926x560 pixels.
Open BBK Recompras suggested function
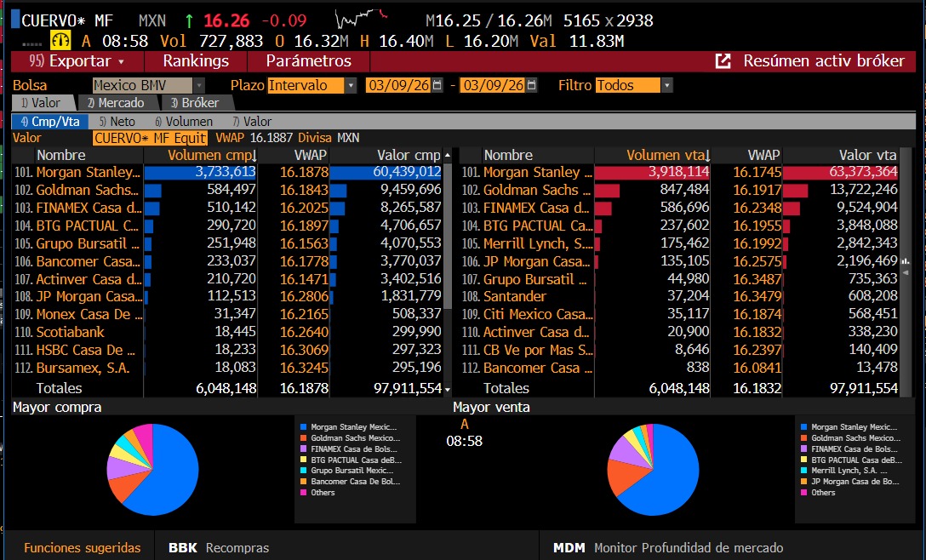point(219,547)
